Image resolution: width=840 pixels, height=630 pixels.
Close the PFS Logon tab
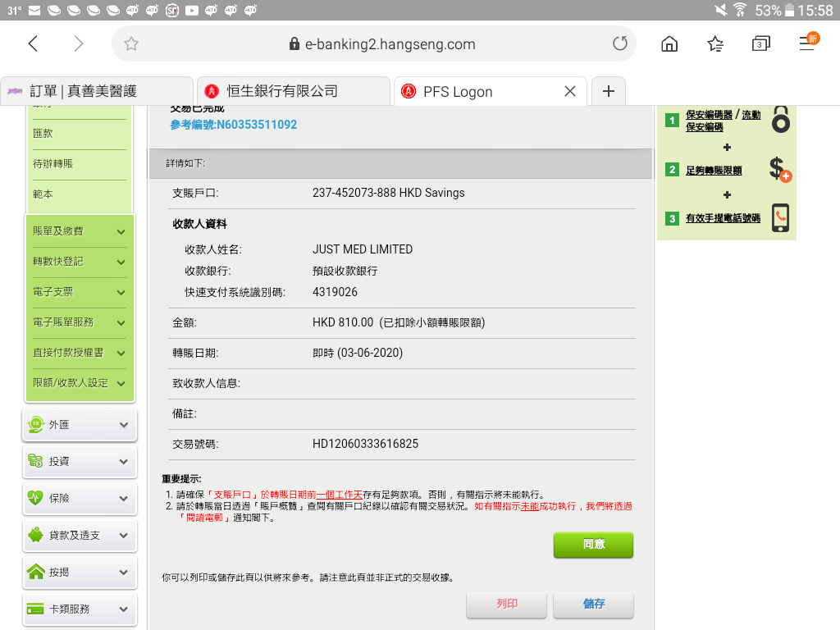coord(570,91)
